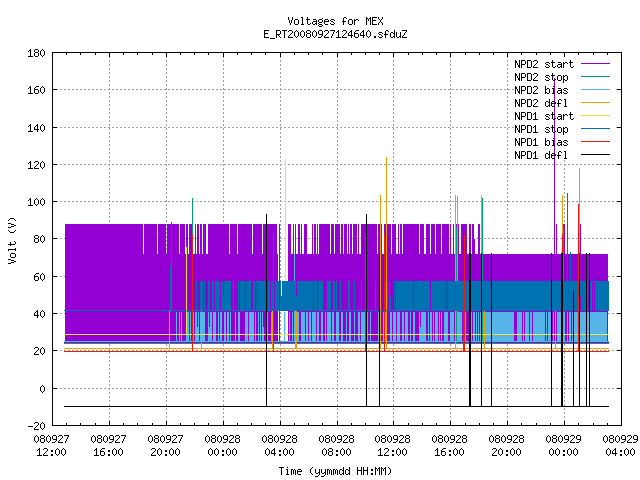
Task: Click the 080927 20:00 time tick label
Action: [x=165, y=446]
